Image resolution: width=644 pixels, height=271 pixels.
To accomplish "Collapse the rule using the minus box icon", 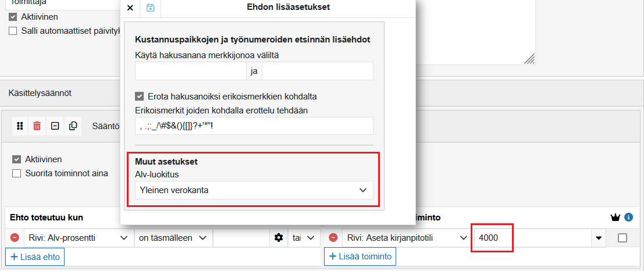I will pos(55,126).
